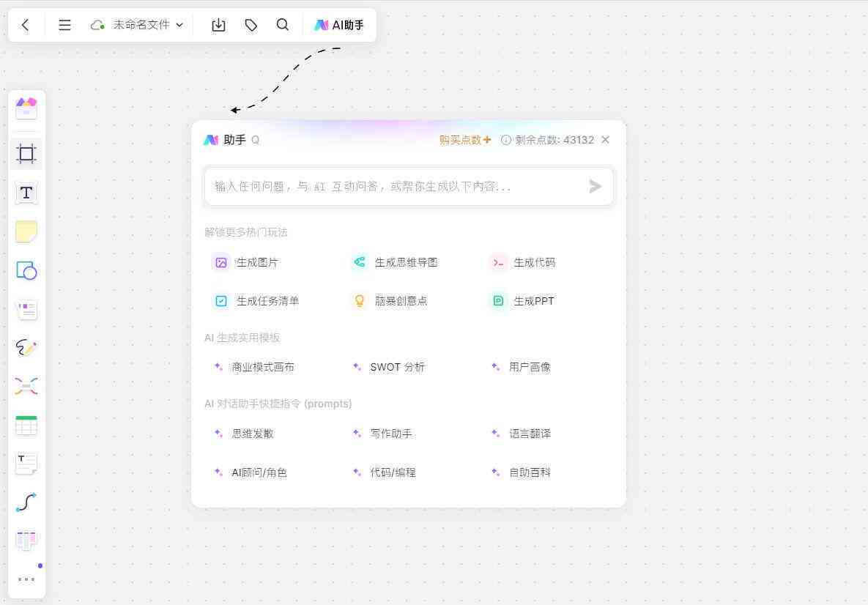Select the Document text block tool
The width and height of the screenshot is (868, 605).
26,464
